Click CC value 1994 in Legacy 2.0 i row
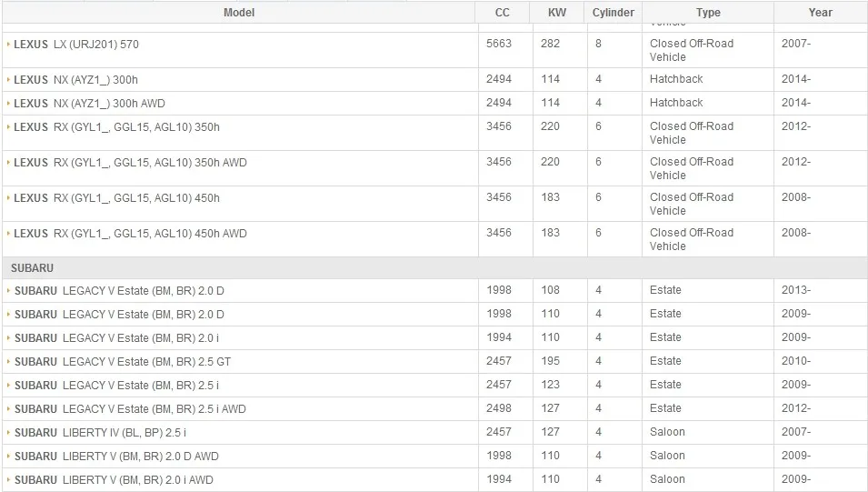 coord(499,336)
